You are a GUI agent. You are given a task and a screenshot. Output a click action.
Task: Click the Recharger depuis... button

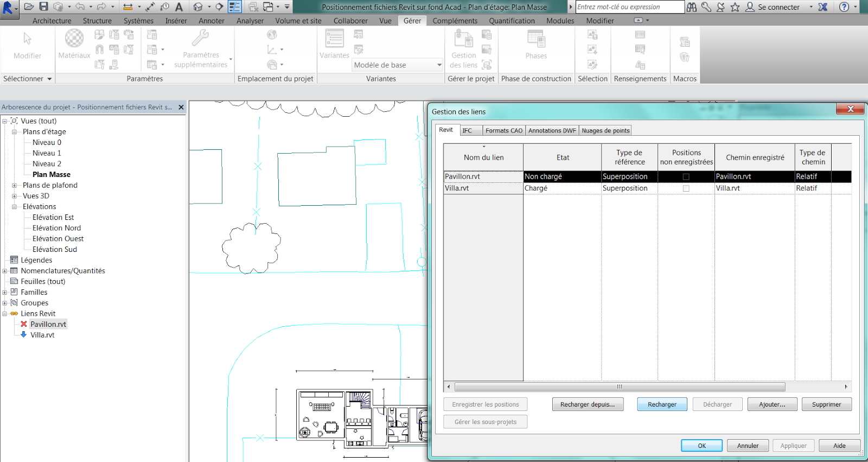(588, 404)
